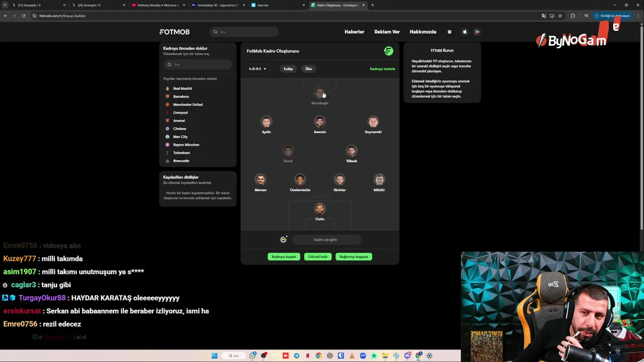The height and width of the screenshot is (362, 644).
Task: Click the browser back arrow
Action: click(x=6, y=16)
